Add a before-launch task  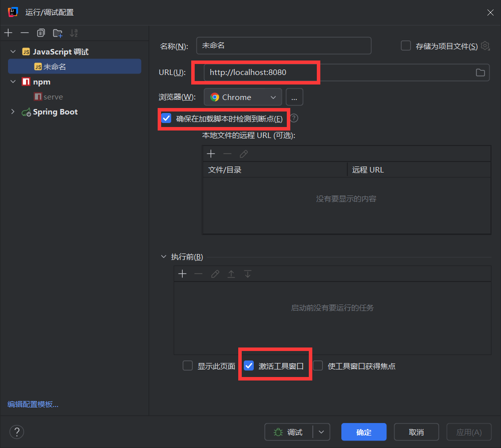(183, 274)
